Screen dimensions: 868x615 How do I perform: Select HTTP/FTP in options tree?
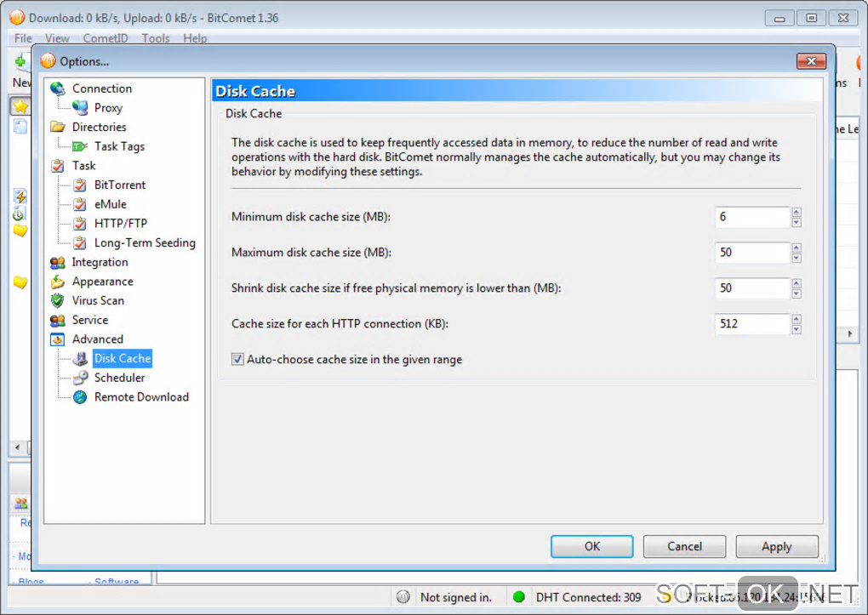[x=121, y=224]
